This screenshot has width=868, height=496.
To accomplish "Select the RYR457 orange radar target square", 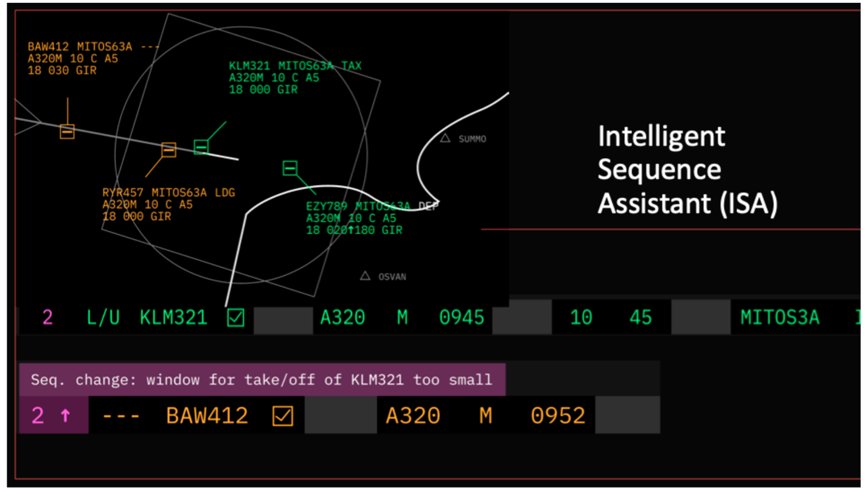I will point(169,150).
